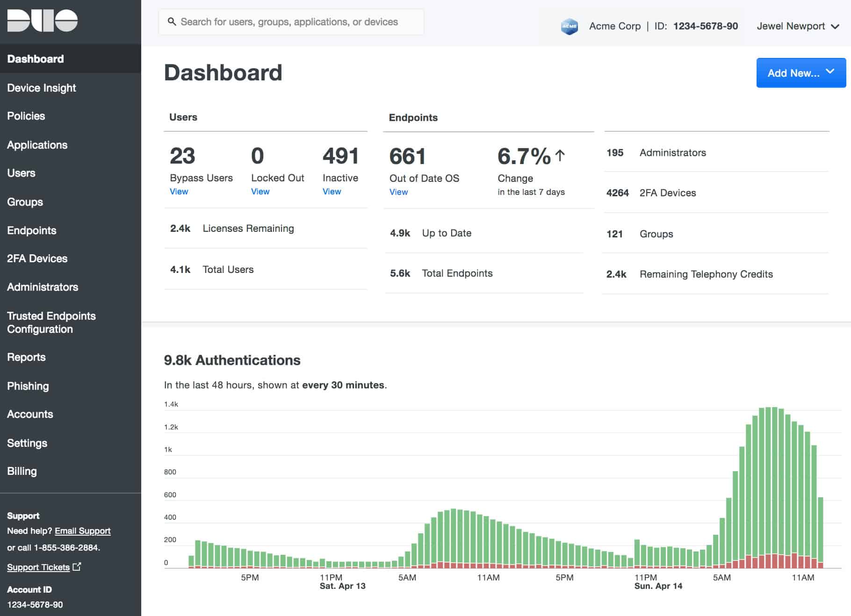Click the Sat. Apr 13 axis label
Viewport: 851px width, 616px height.
[342, 586]
